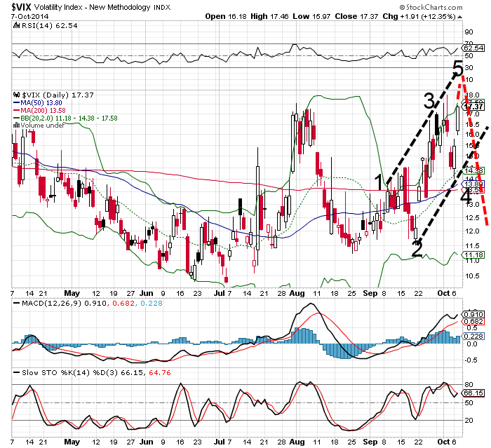Viewport: 491px width, 448px height.
Task: Click the 'RSI(14) 62.54' panel label
Action: click(50, 26)
